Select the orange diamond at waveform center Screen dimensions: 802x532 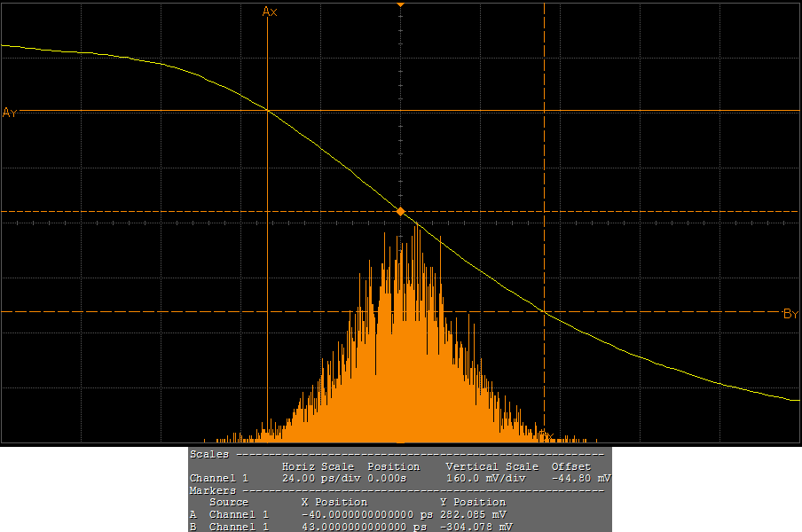point(400,212)
